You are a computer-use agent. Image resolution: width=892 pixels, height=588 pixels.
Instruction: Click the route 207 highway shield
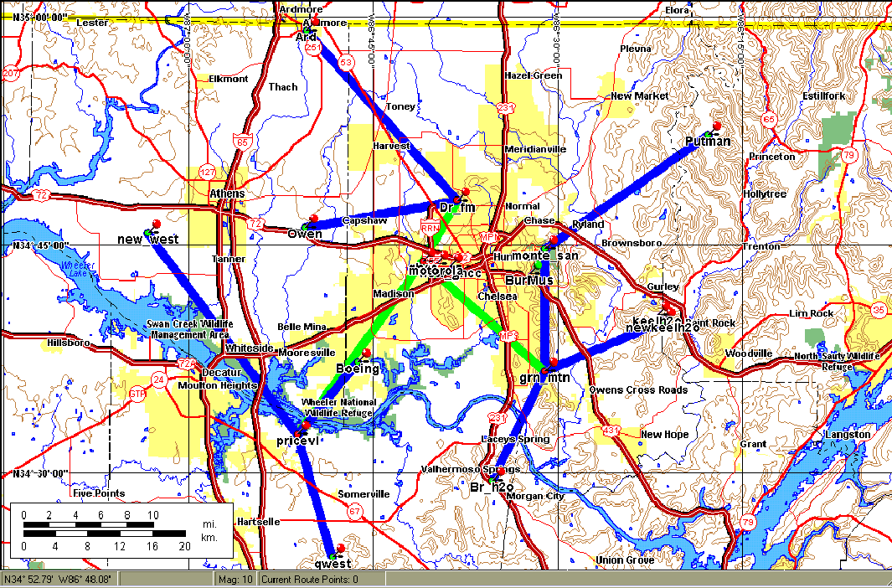(x=11, y=74)
